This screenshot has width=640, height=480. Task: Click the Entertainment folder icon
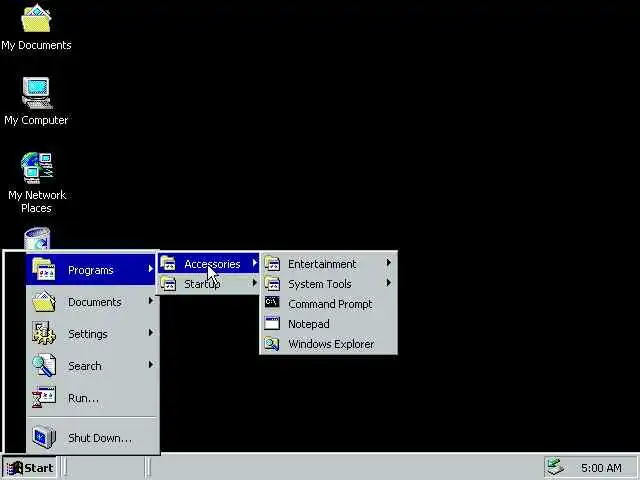pos(272,264)
